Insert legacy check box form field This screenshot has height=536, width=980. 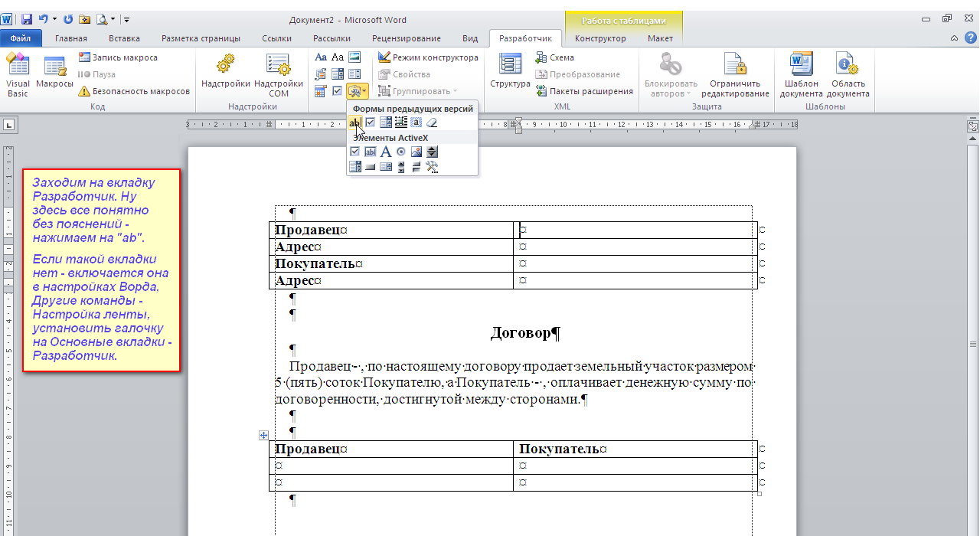click(370, 123)
